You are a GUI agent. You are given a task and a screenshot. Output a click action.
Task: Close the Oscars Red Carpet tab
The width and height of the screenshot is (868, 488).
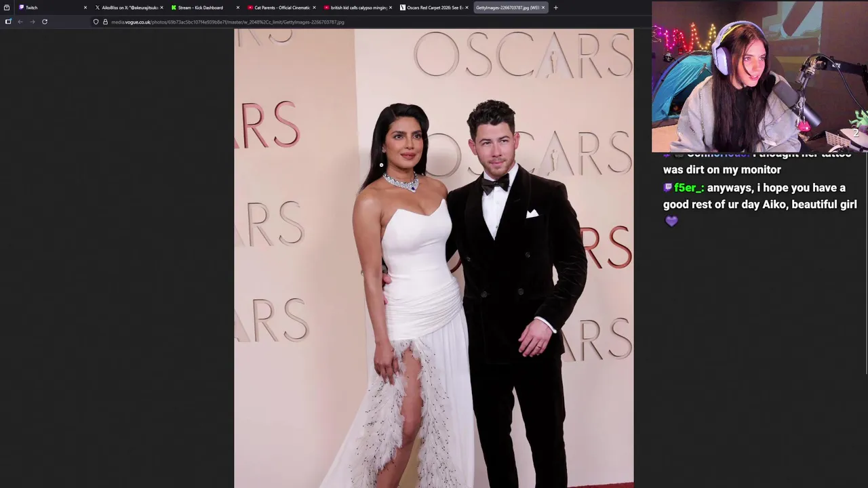(467, 7)
